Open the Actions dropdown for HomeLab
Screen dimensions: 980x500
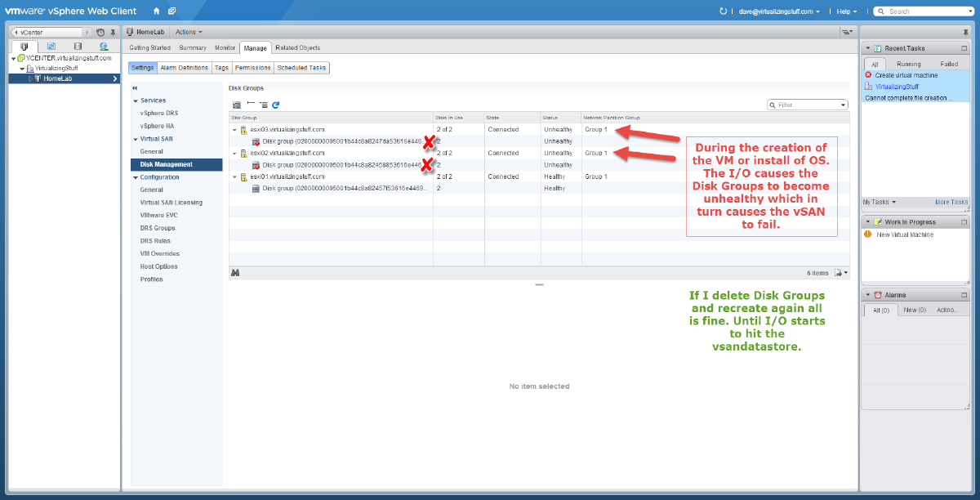point(187,32)
